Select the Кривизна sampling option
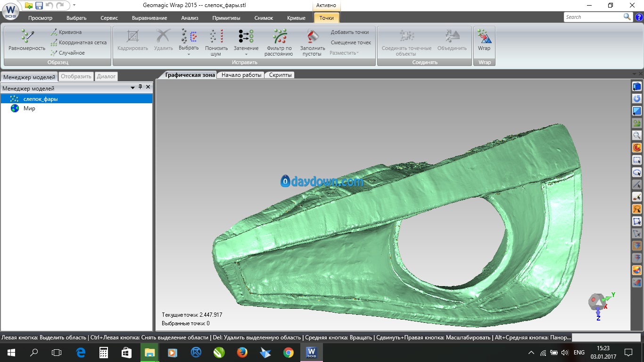Image resolution: width=644 pixels, height=362 pixels. tap(66, 32)
